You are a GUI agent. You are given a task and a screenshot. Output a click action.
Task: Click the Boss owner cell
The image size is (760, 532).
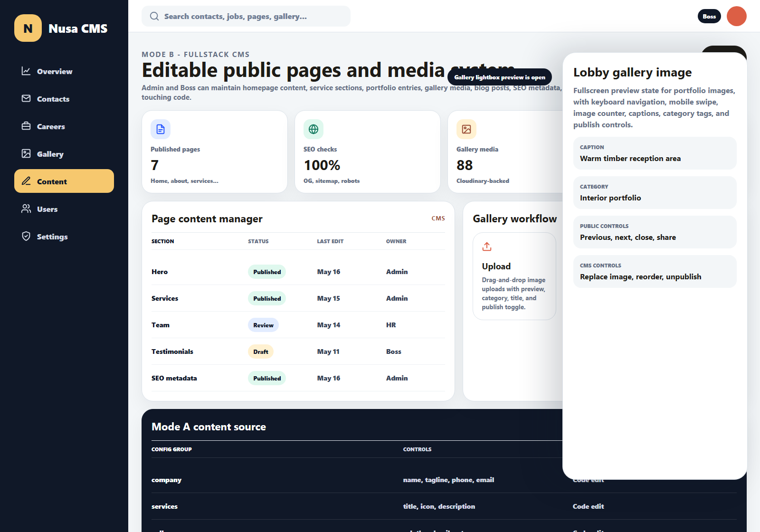(394, 351)
